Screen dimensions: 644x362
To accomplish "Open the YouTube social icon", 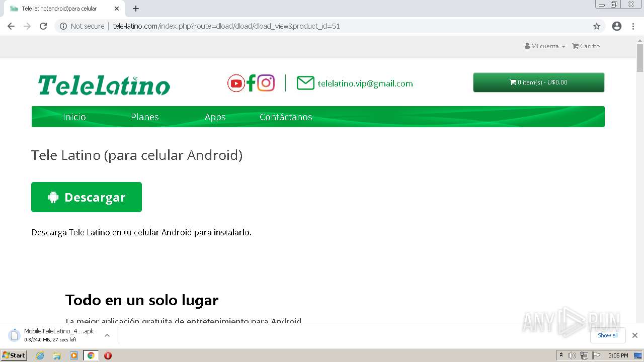I will 236,83.
